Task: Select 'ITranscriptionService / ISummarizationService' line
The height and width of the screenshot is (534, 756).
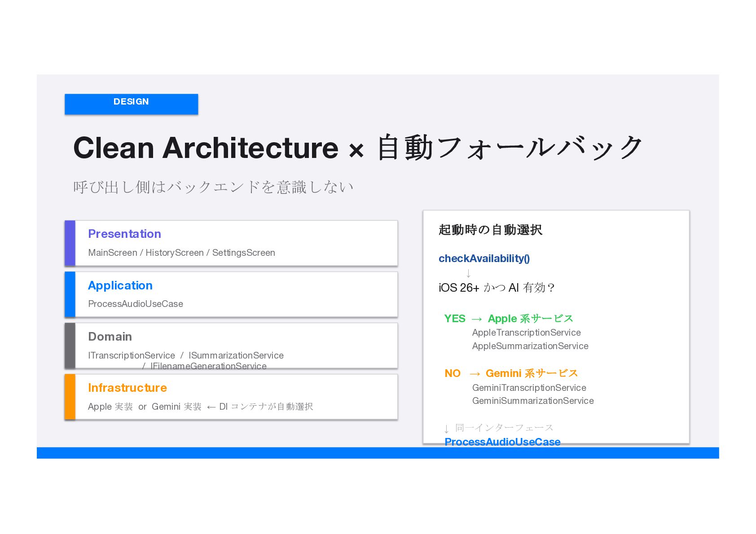Action: (x=186, y=355)
